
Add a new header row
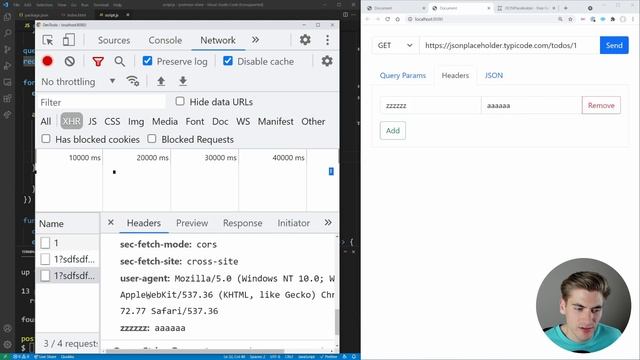pos(393,131)
